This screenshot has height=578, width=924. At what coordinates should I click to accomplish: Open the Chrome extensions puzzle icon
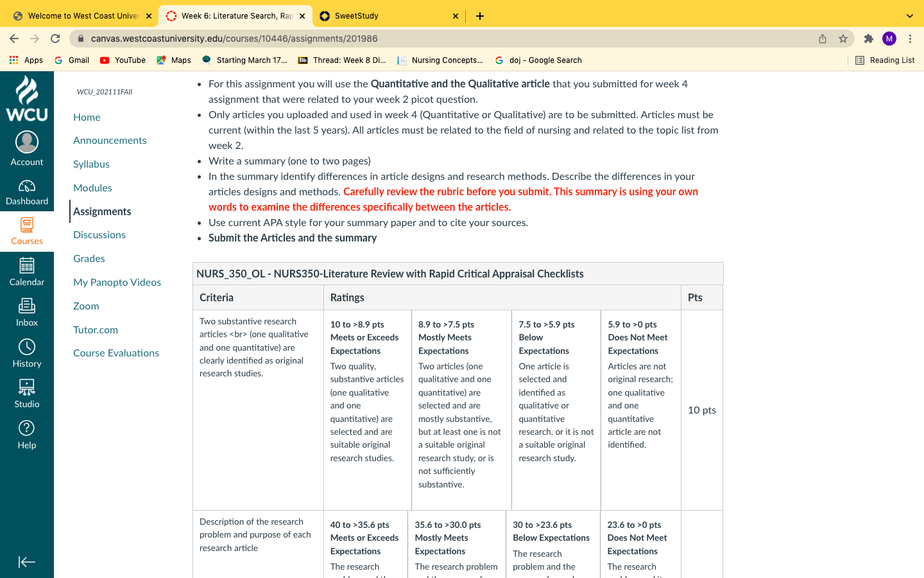pyautogui.click(x=869, y=39)
